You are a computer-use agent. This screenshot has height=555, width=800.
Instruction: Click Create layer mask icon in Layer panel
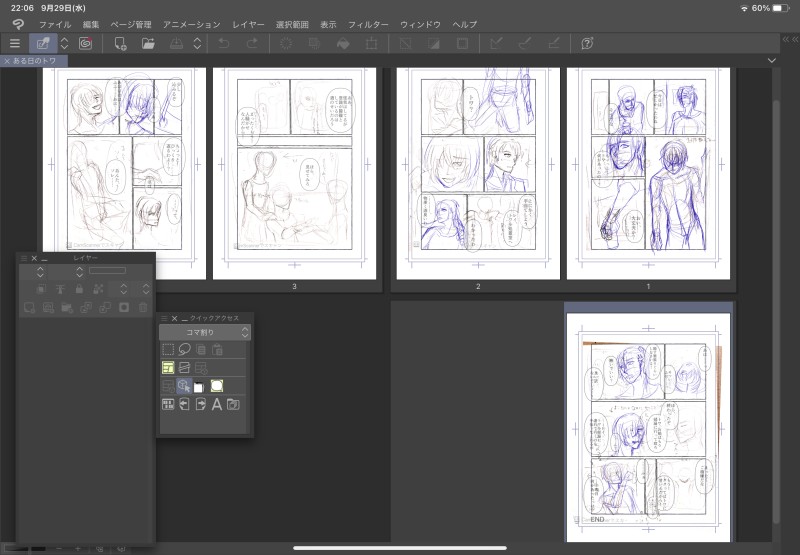(124, 308)
